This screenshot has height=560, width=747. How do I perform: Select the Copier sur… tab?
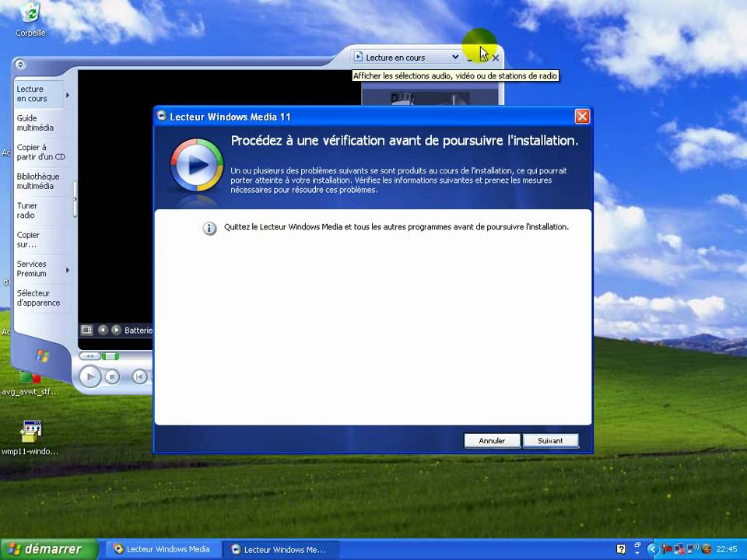tap(28, 240)
